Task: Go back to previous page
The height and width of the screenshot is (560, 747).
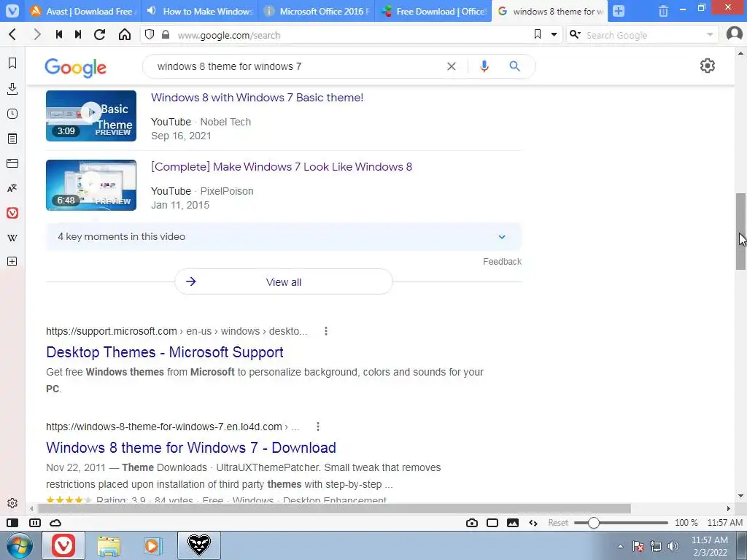Action: [x=13, y=34]
